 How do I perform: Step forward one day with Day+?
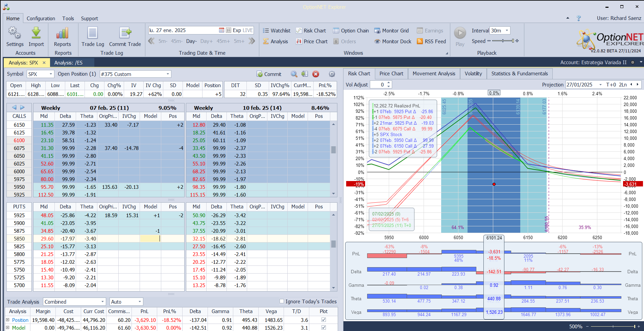206,41
